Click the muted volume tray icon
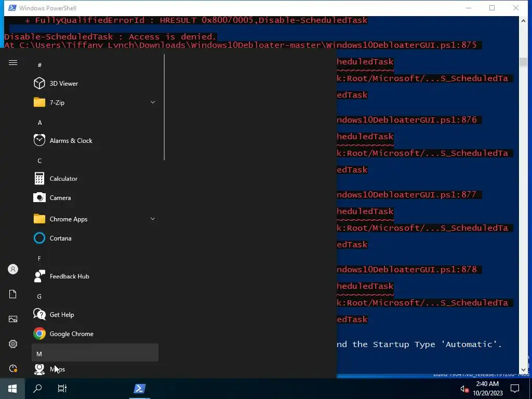This screenshot has height=399, width=532. (464, 389)
